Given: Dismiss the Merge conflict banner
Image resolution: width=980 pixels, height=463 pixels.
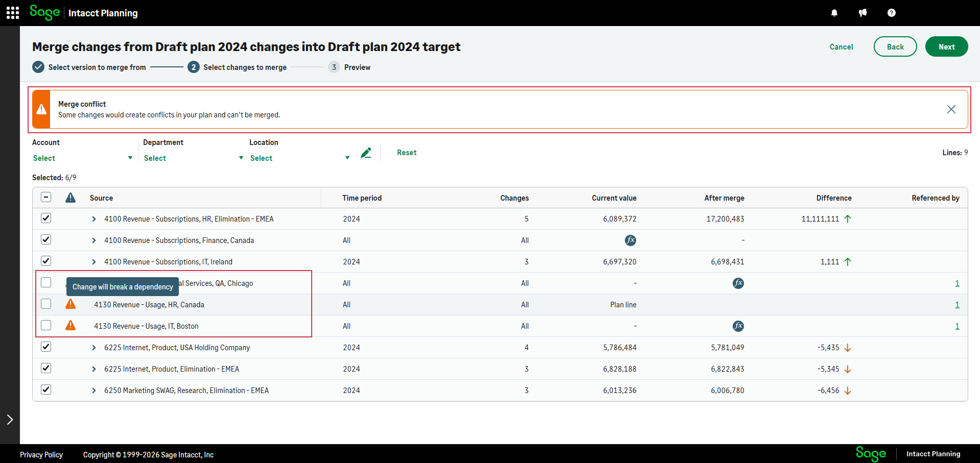Looking at the screenshot, I should point(951,109).
